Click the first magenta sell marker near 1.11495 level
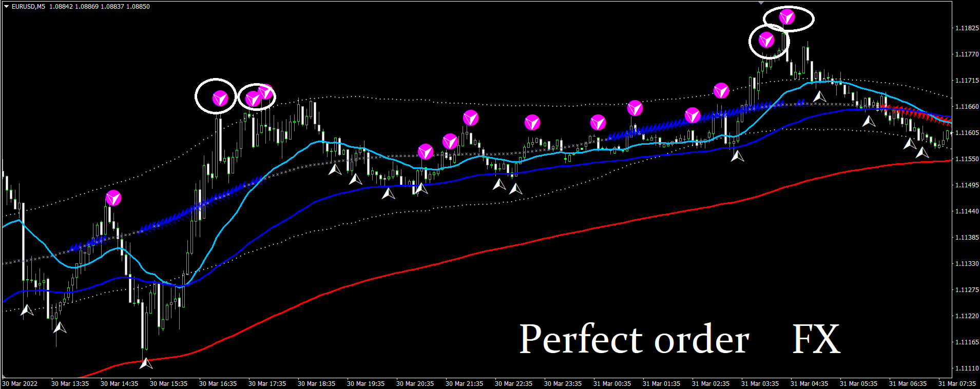980x389 pixels. click(113, 198)
